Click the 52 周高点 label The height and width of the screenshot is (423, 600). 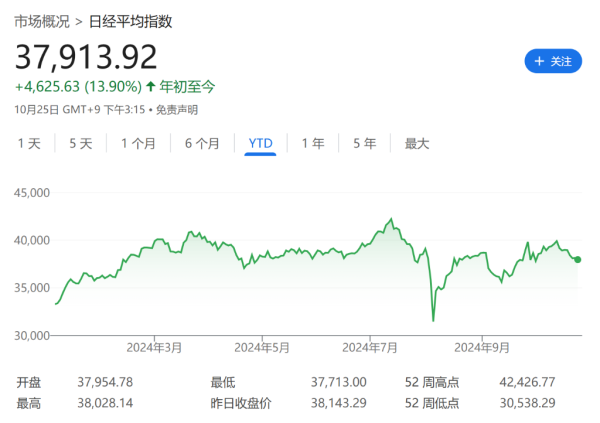[x=432, y=382]
